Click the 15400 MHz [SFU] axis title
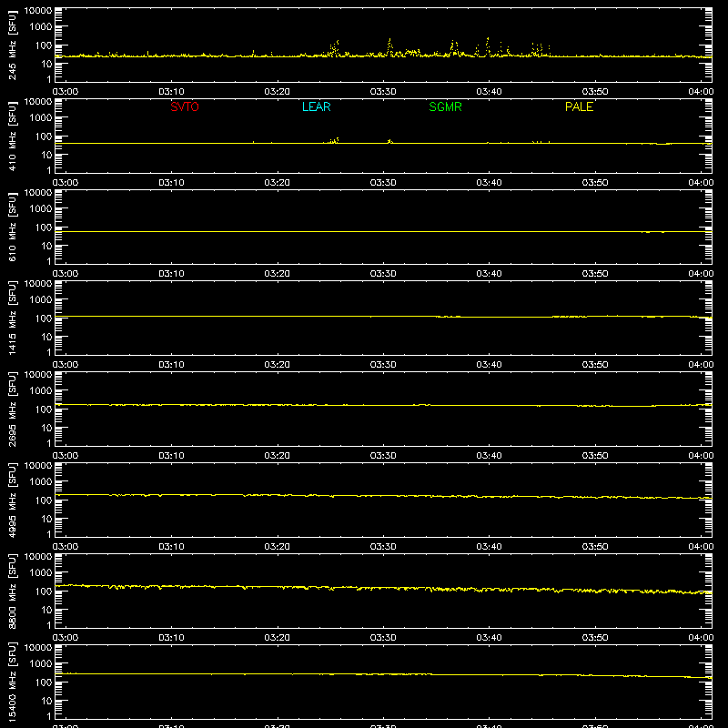 tap(12, 682)
